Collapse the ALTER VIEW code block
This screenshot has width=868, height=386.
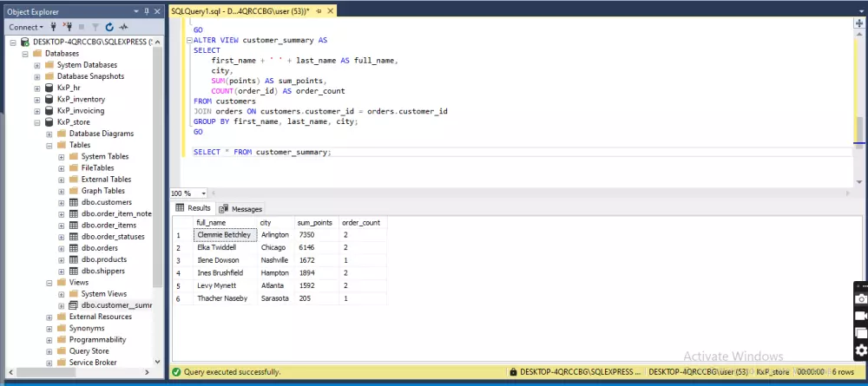189,41
